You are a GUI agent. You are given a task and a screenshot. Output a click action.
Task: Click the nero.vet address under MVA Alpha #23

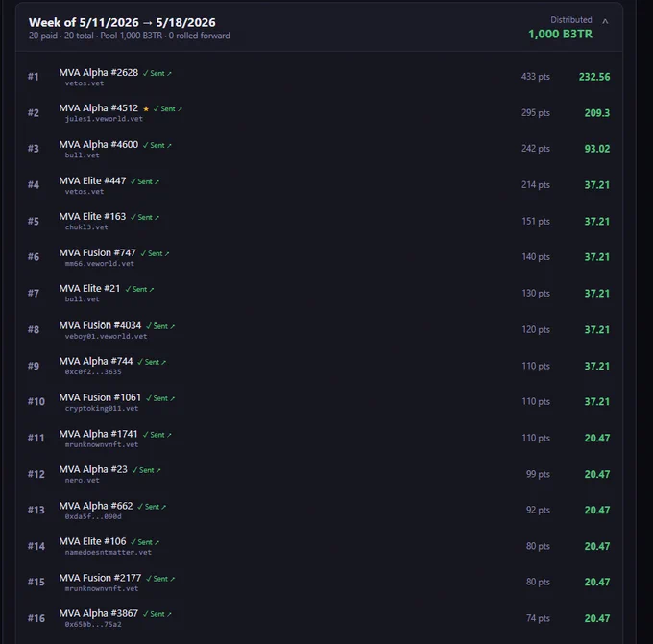click(x=82, y=481)
